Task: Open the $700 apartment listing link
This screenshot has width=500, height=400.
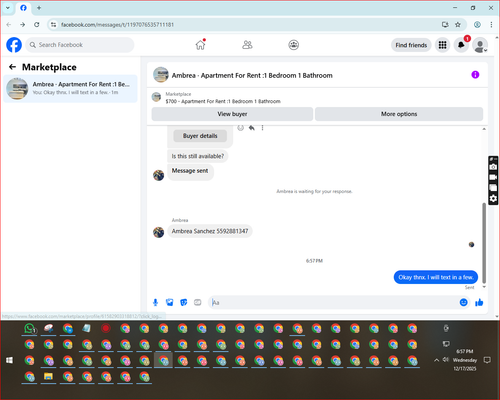Action: (223, 101)
